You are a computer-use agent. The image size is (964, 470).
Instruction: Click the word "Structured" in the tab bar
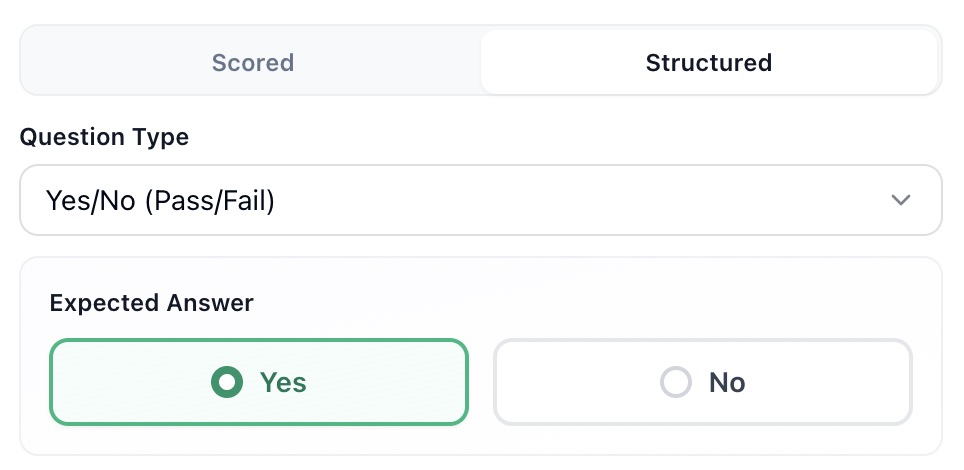click(x=708, y=63)
